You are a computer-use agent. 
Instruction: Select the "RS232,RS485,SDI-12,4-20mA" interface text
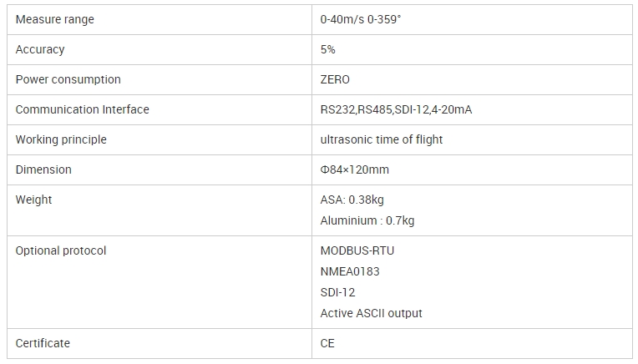click(x=397, y=109)
